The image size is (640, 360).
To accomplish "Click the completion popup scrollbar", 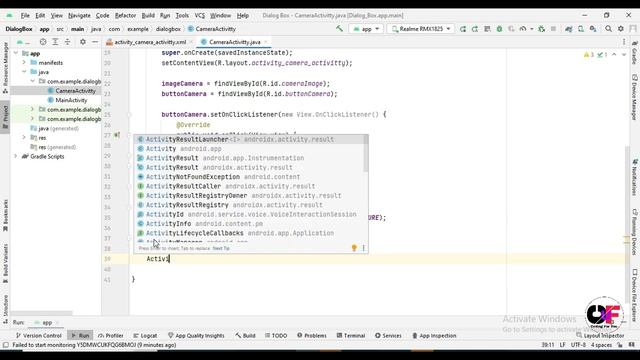I will (366, 153).
